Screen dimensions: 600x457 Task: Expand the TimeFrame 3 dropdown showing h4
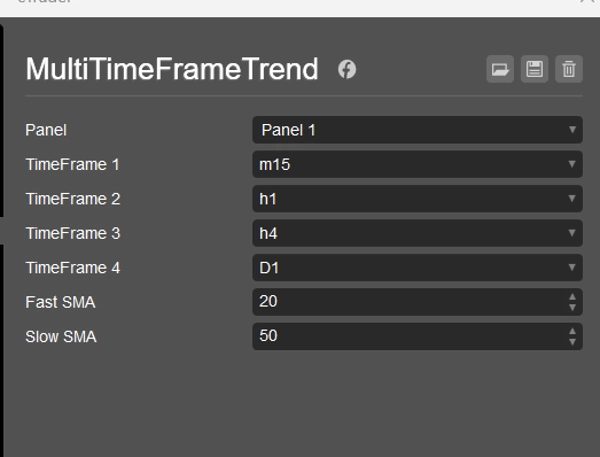pyautogui.click(x=417, y=233)
